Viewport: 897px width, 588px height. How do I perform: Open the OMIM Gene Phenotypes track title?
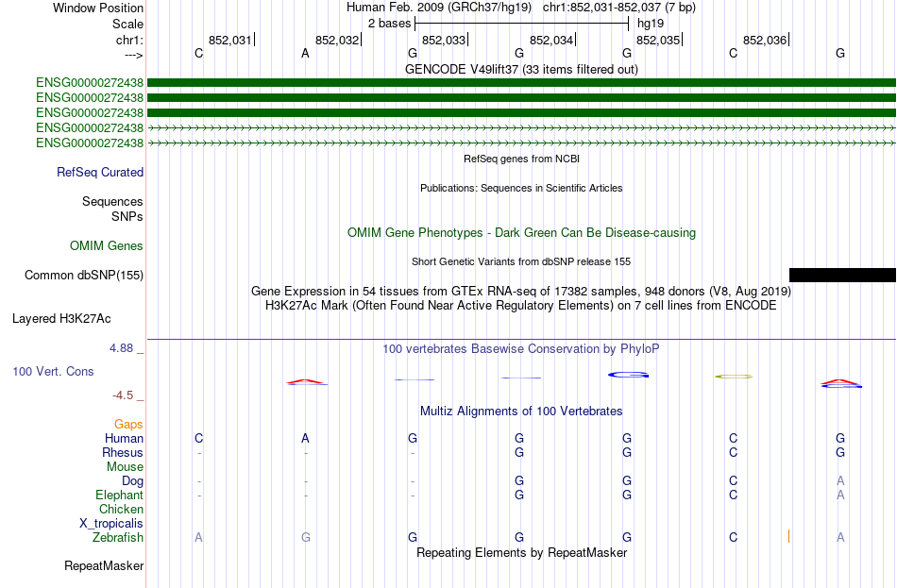(x=521, y=233)
